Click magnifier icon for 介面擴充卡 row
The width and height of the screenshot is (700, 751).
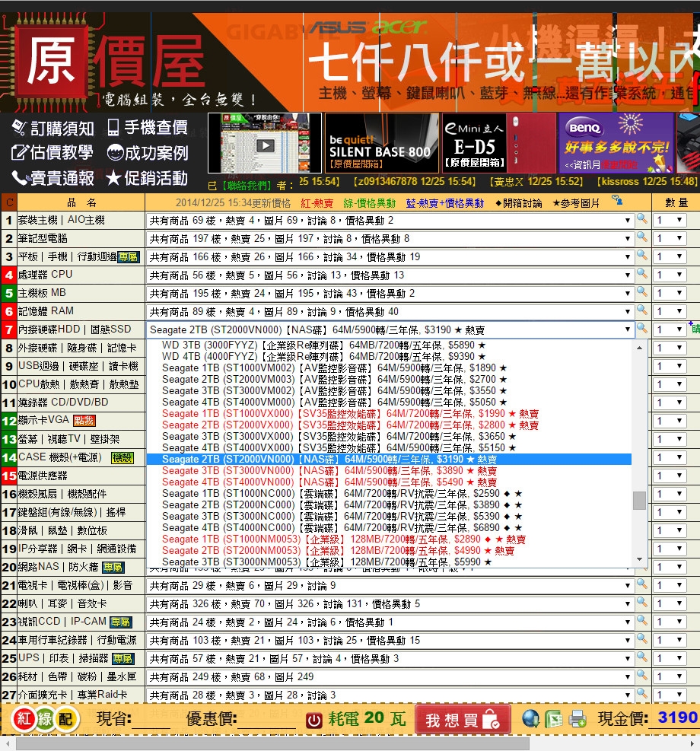coord(642,693)
